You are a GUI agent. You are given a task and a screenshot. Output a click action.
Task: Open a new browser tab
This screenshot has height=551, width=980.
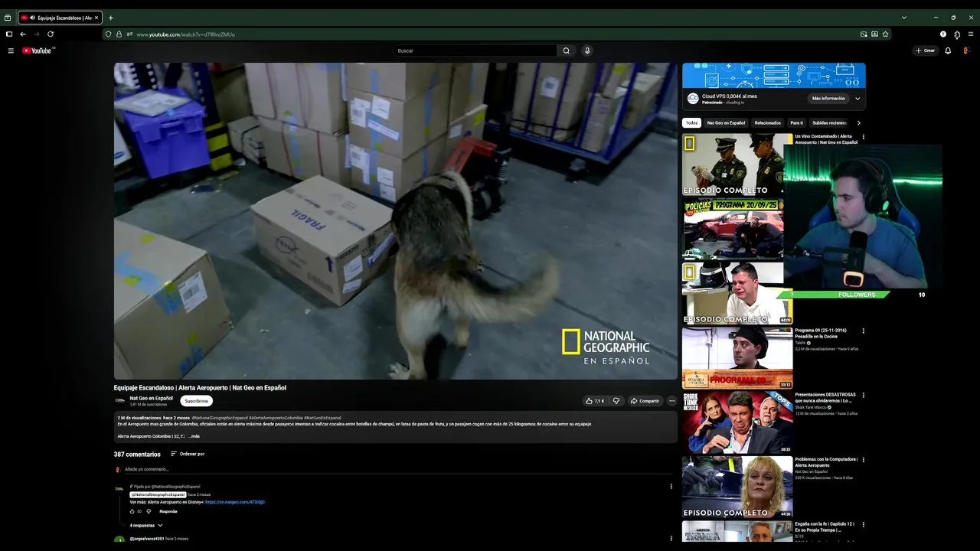[x=110, y=18]
